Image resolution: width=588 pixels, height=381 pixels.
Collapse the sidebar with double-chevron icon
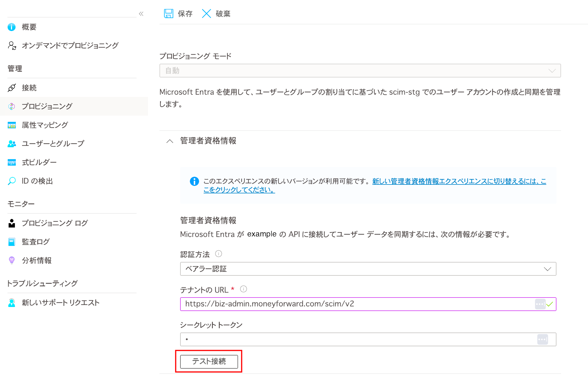(x=141, y=14)
